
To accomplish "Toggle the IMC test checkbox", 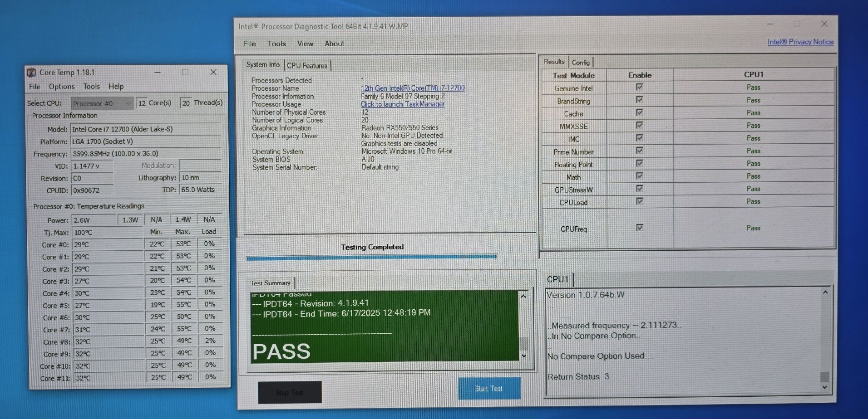I will pyautogui.click(x=639, y=138).
